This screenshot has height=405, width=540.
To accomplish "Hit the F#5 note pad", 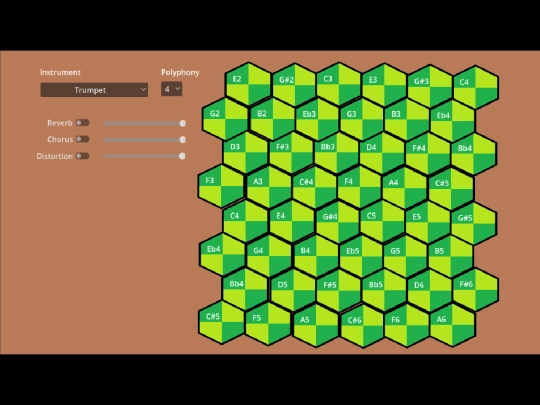I will (339, 291).
